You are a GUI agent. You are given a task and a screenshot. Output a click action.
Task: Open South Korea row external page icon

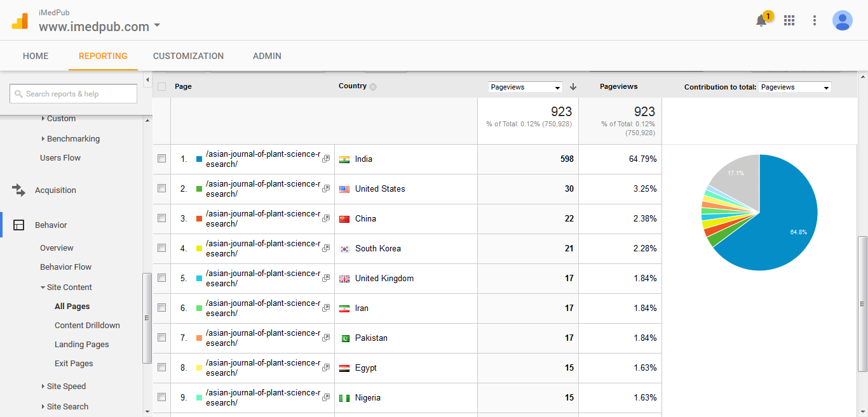coord(326,249)
